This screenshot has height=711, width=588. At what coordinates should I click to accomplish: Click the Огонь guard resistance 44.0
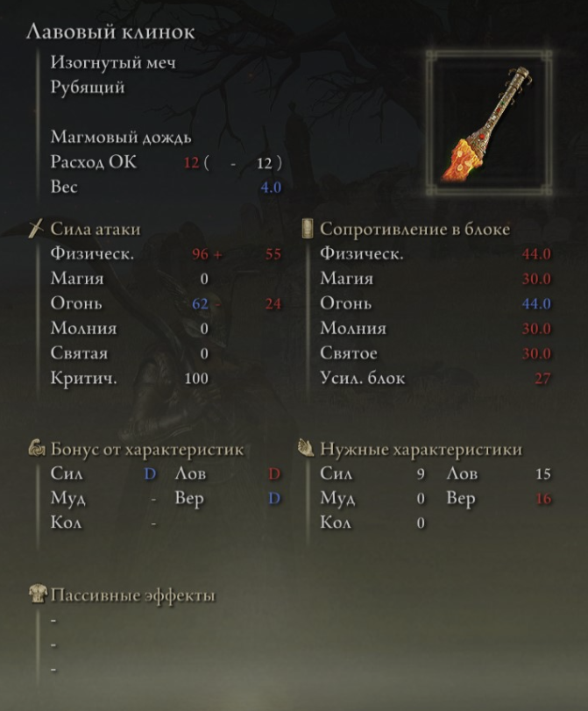[x=536, y=303]
